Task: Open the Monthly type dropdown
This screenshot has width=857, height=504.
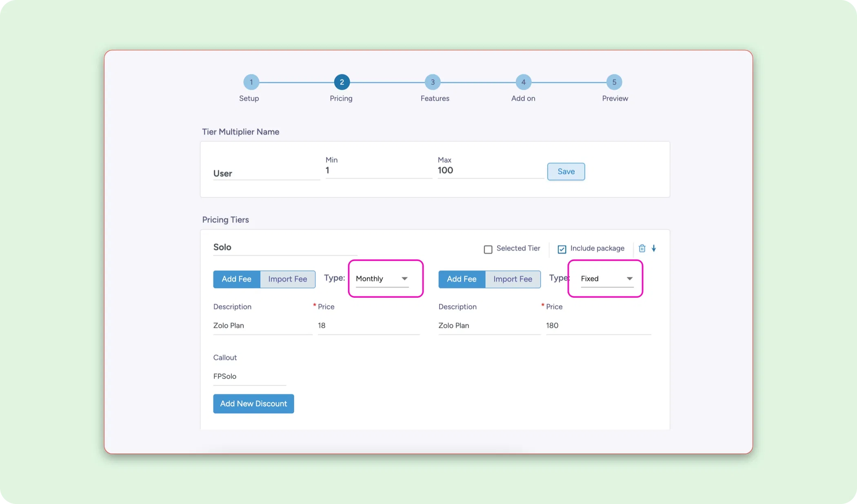Action: [382, 279]
